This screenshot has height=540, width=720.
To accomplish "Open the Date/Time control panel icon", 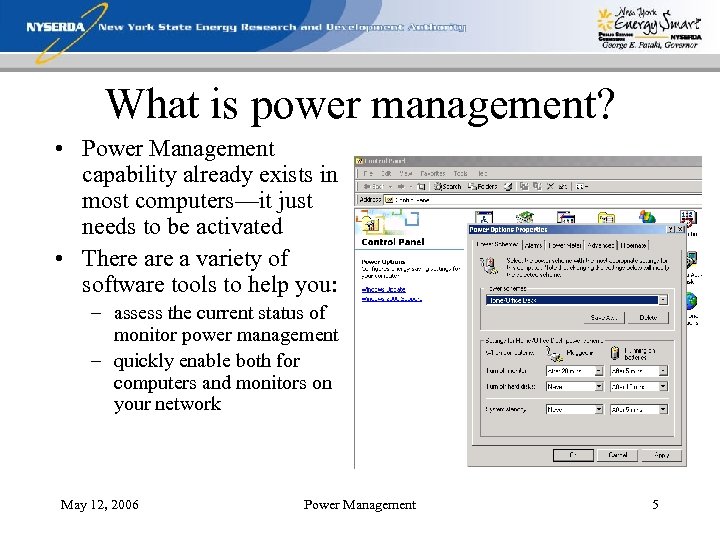I will point(688,218).
